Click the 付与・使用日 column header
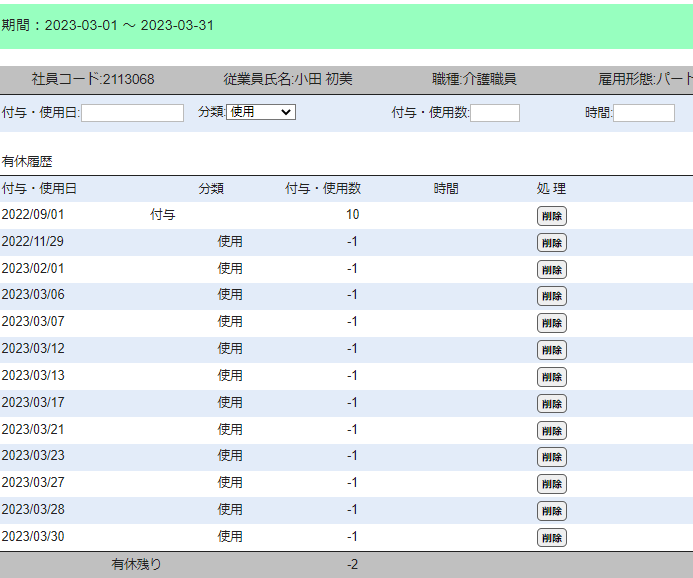The height and width of the screenshot is (578, 693). (39, 188)
